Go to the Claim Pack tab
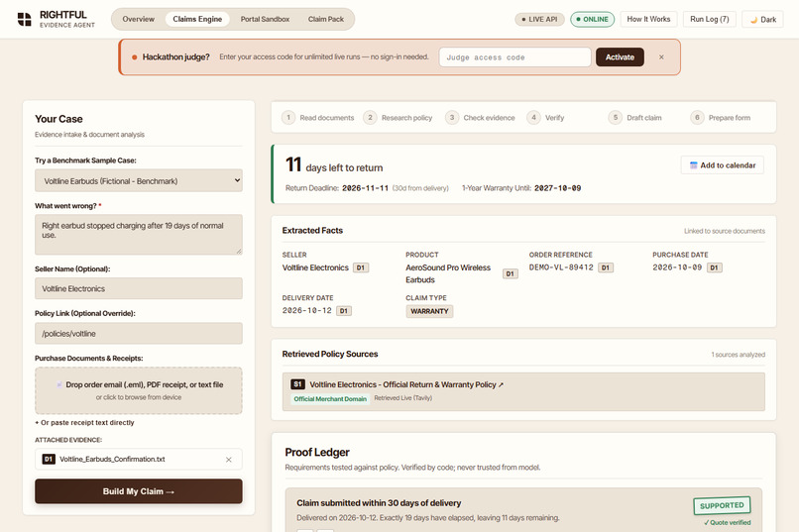Viewport: 799px width, 532px height. click(325, 19)
